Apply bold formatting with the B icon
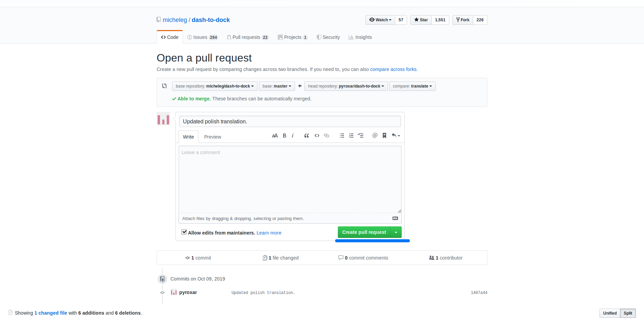The height and width of the screenshot is (318, 644). [285, 136]
